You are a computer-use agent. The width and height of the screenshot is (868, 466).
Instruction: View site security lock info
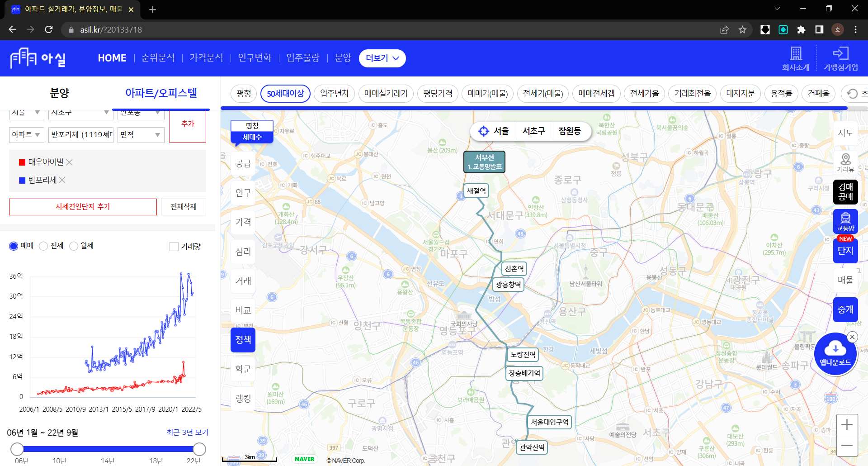(71, 29)
